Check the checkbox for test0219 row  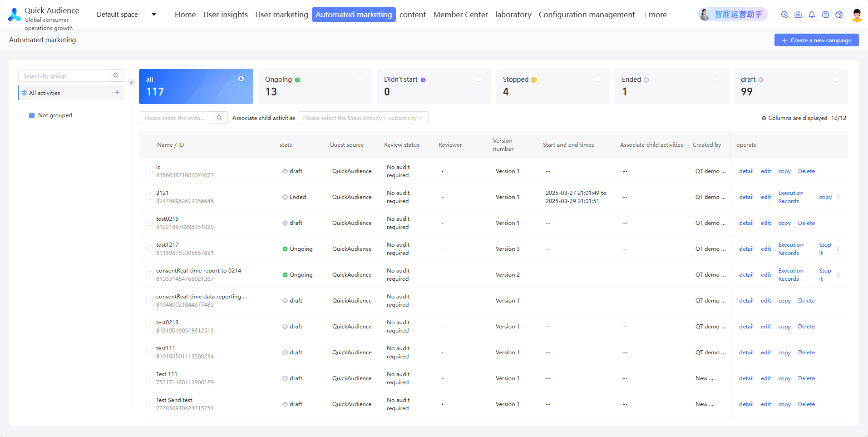click(149, 223)
